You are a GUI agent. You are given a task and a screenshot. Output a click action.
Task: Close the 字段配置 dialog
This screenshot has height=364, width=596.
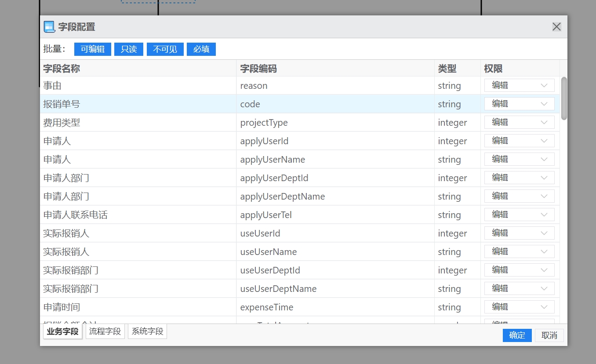(556, 27)
